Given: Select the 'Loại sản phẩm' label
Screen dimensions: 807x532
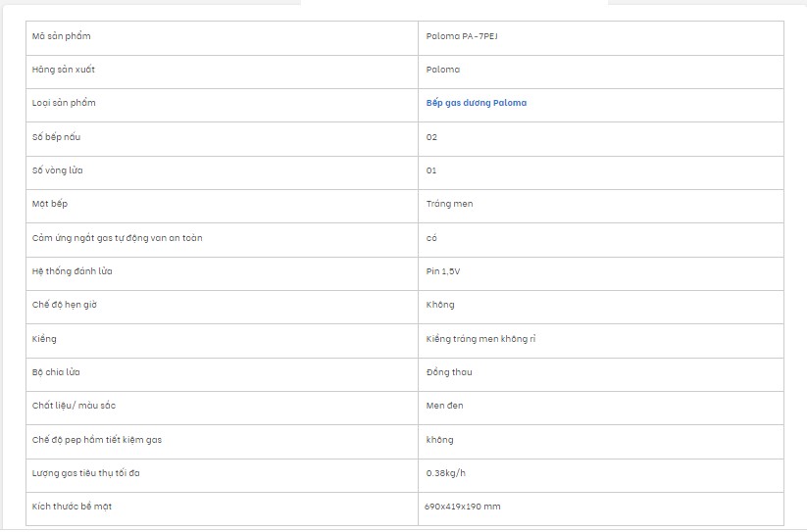Looking at the screenshot, I should (x=64, y=103).
